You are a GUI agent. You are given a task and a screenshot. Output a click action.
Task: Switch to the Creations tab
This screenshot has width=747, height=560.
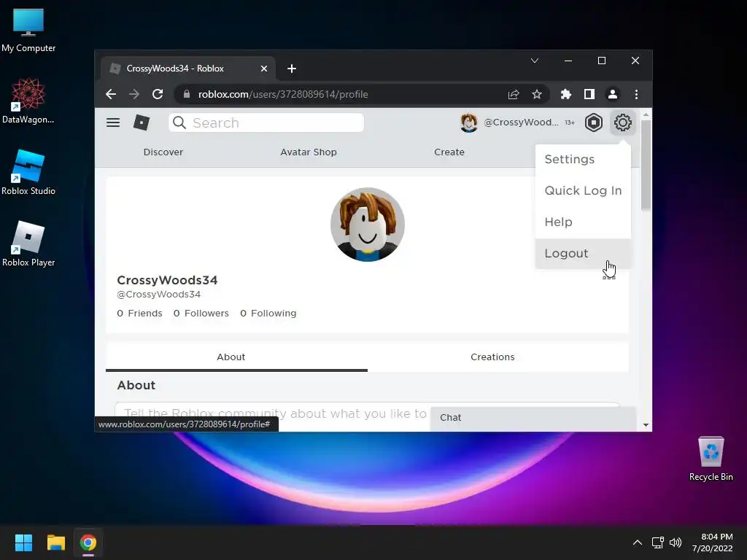[x=492, y=357]
